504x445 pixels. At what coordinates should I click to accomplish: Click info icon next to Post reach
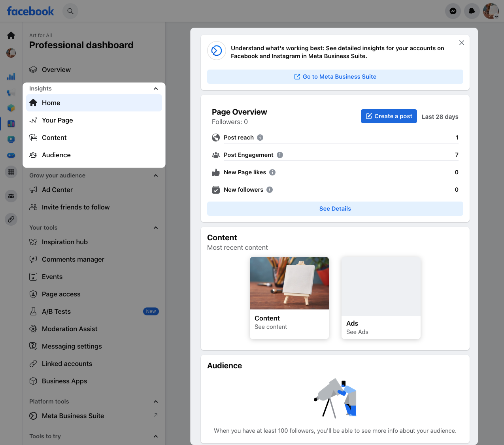click(260, 138)
